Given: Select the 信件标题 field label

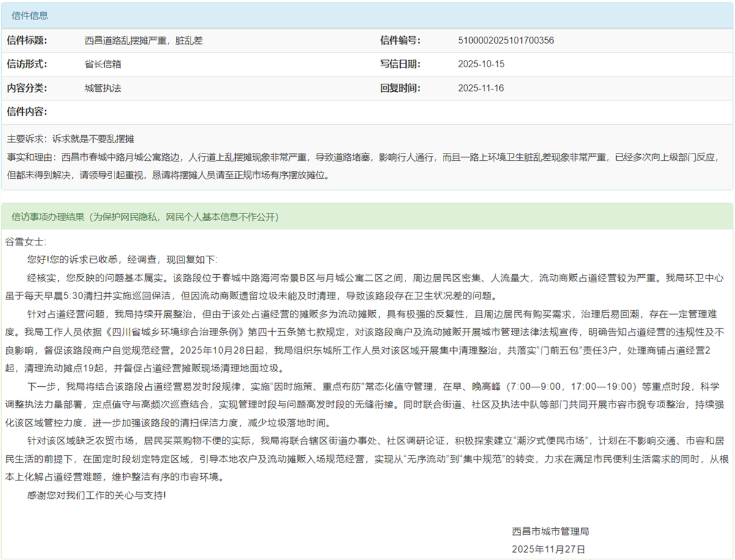Looking at the screenshot, I should 27,40.
